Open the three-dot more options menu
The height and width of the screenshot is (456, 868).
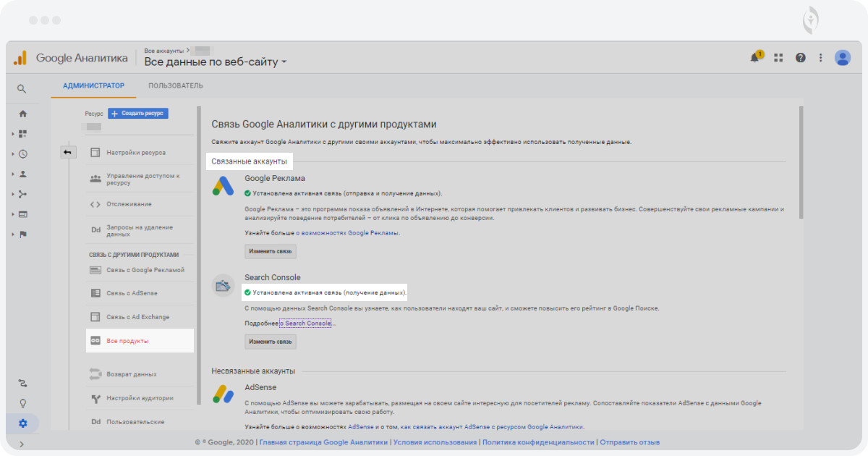pyautogui.click(x=820, y=58)
